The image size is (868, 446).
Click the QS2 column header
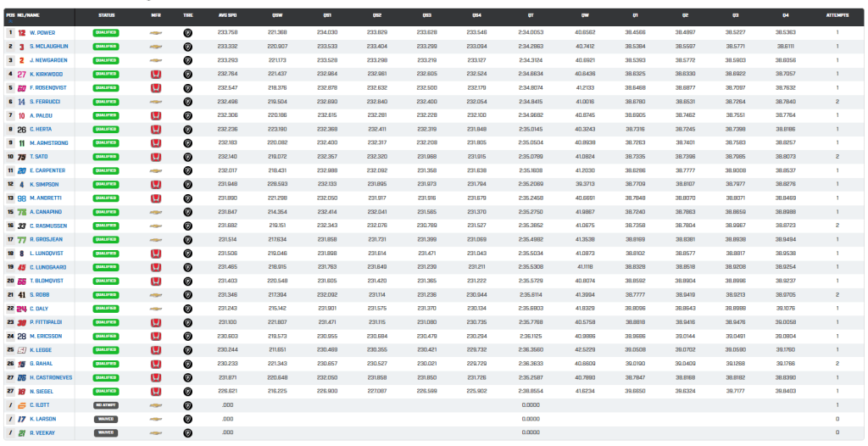(x=377, y=15)
